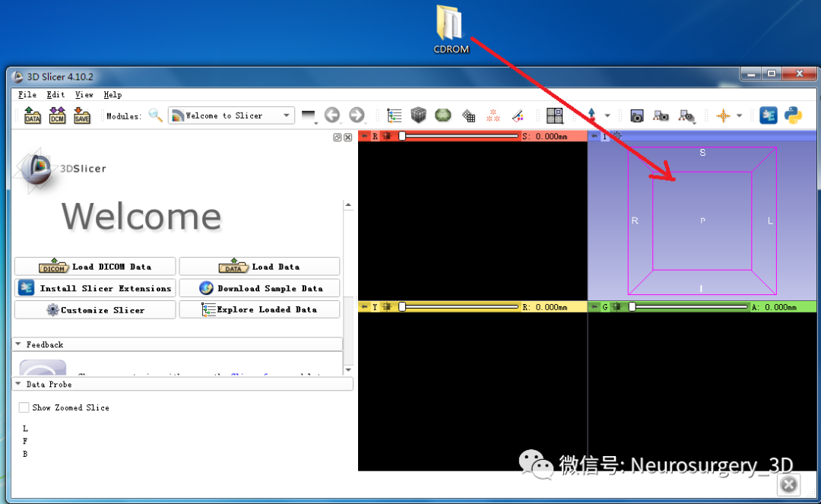The width and height of the screenshot is (821, 504).
Task: Click the 3D view center icon
Action: [x=617, y=136]
